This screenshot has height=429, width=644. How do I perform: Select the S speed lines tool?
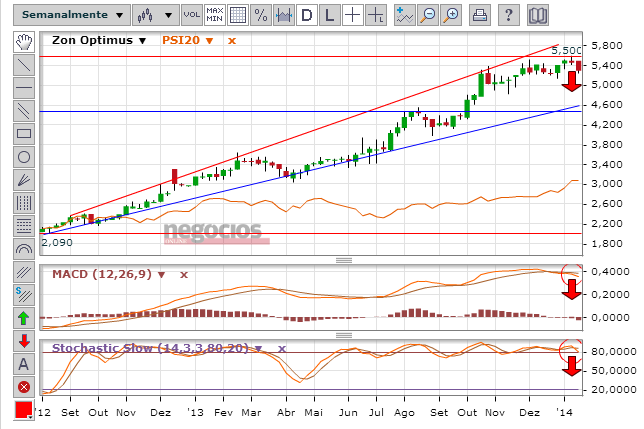click(24, 295)
